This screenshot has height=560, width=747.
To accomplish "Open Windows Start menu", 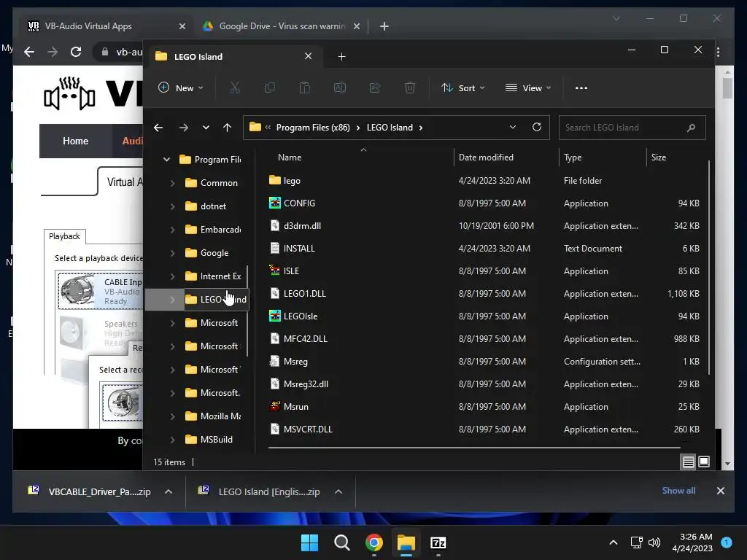I will [309, 542].
